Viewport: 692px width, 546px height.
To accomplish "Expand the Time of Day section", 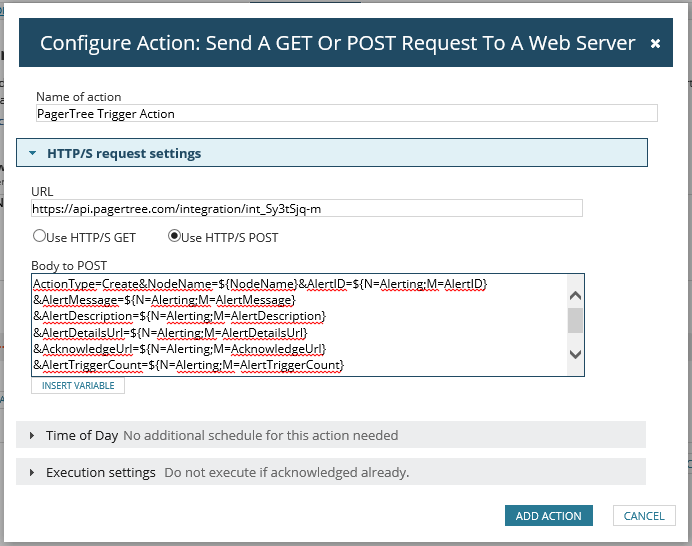I will pyautogui.click(x=32, y=436).
